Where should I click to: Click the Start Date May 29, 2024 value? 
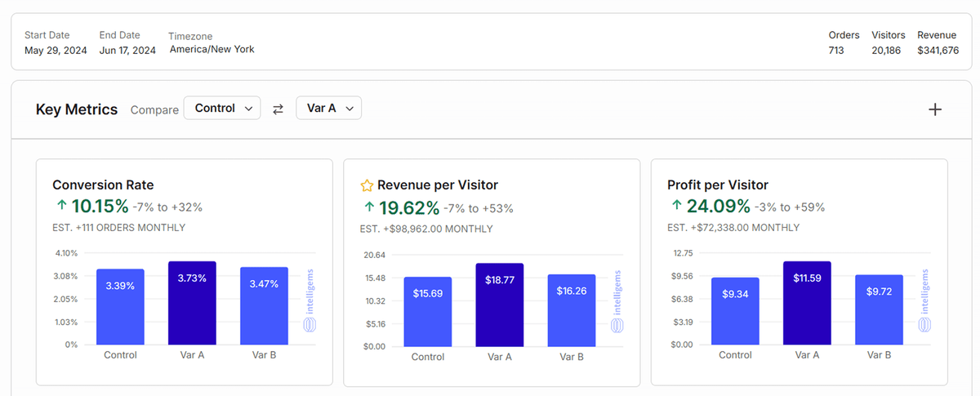point(56,51)
